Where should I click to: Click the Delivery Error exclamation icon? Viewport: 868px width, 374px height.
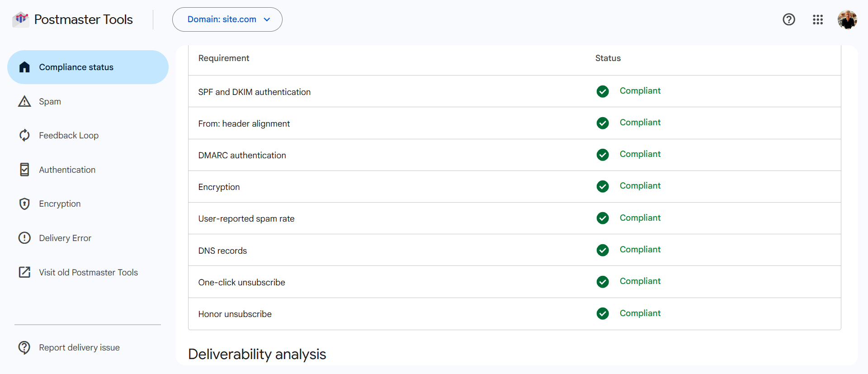tap(24, 238)
